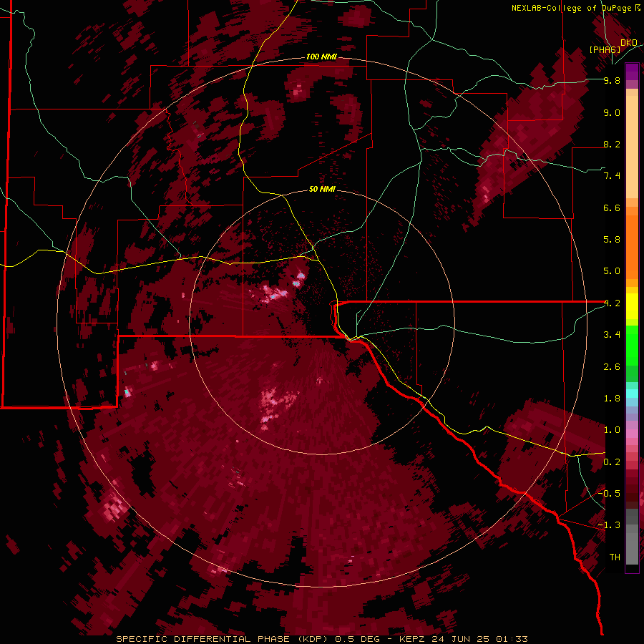Click the -1.3 scale value
This screenshot has height=644, width=644.
[609, 525]
